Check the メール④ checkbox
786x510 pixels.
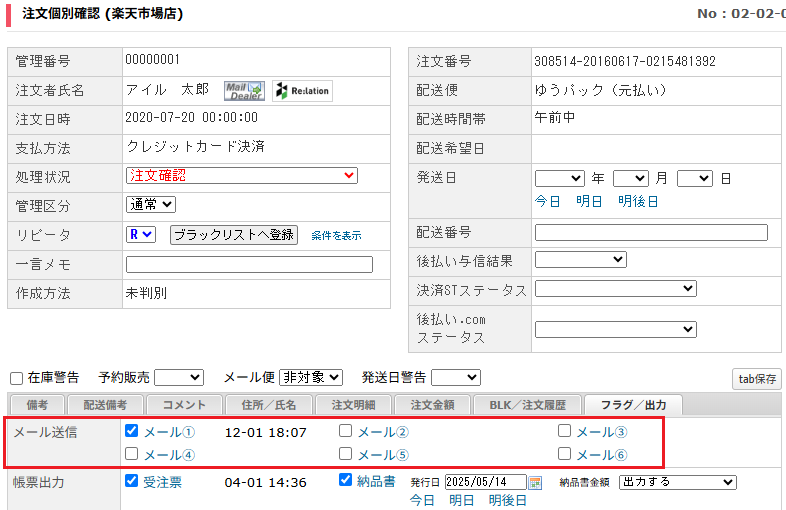pos(131,454)
